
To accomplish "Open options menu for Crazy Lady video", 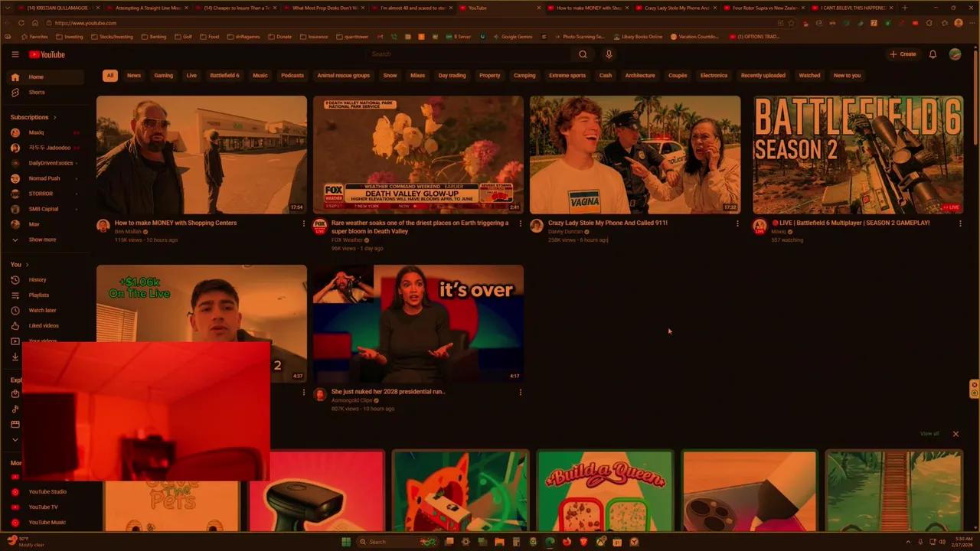I will pos(737,223).
